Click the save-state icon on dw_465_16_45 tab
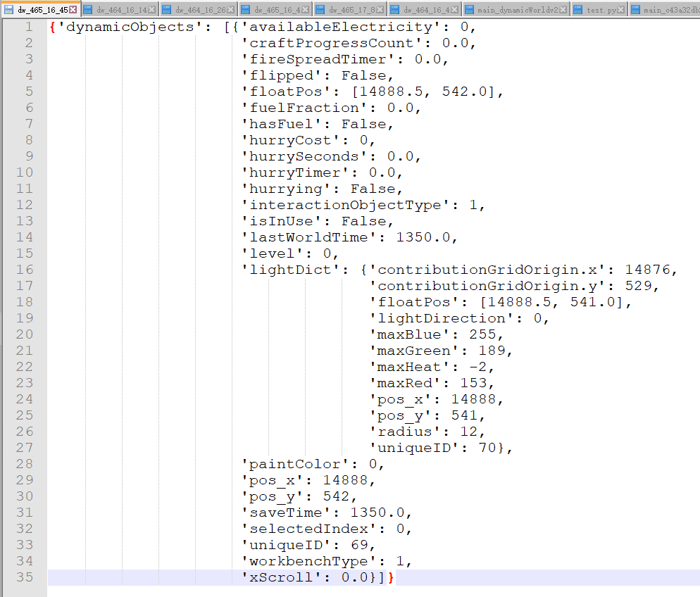The width and height of the screenshot is (700, 597). click(x=9, y=9)
